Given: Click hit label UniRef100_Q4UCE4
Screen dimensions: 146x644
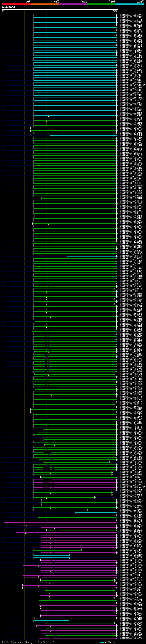Looking at the screenshot, I should coord(131,329).
